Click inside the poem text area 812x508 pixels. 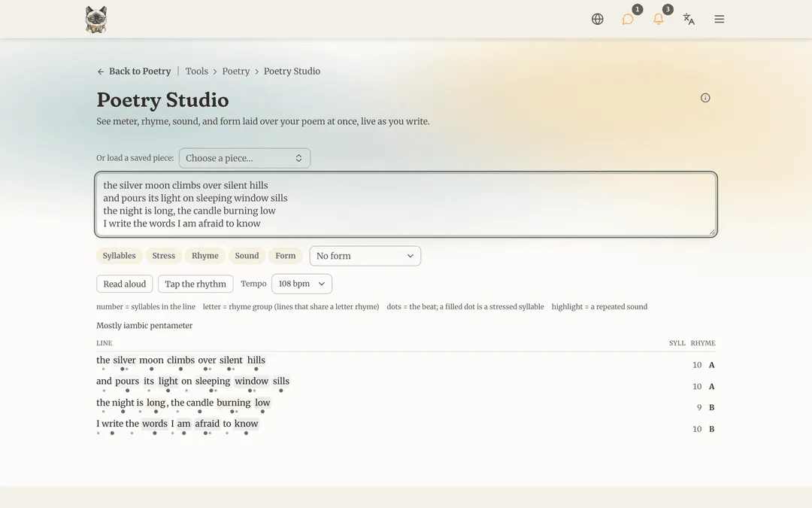click(406, 204)
